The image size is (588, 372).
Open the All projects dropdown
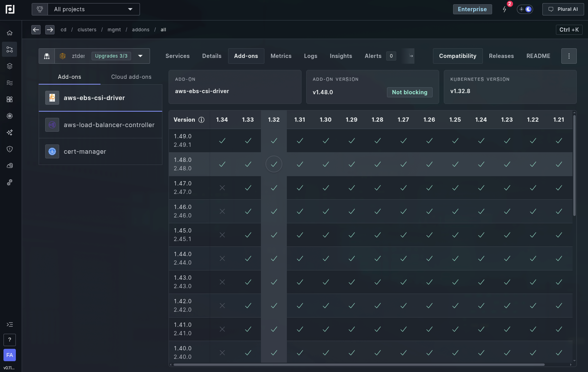pyautogui.click(x=93, y=9)
